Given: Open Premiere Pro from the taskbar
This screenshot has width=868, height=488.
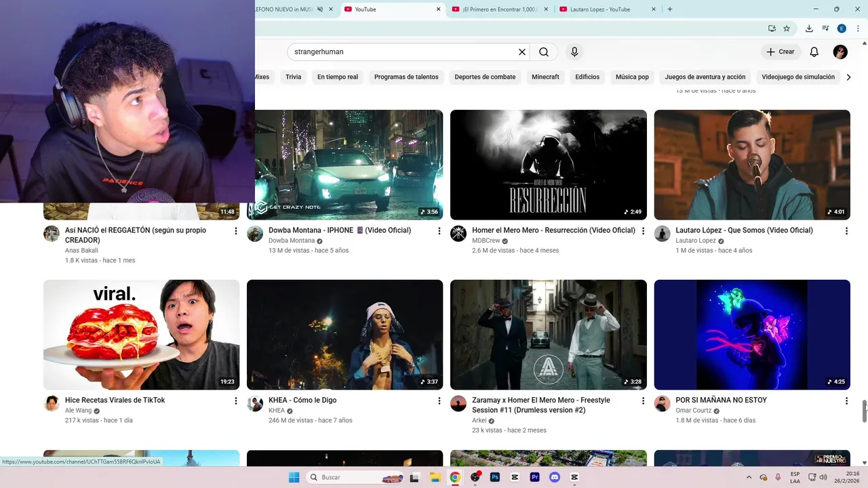Looking at the screenshot, I should pyautogui.click(x=535, y=477).
